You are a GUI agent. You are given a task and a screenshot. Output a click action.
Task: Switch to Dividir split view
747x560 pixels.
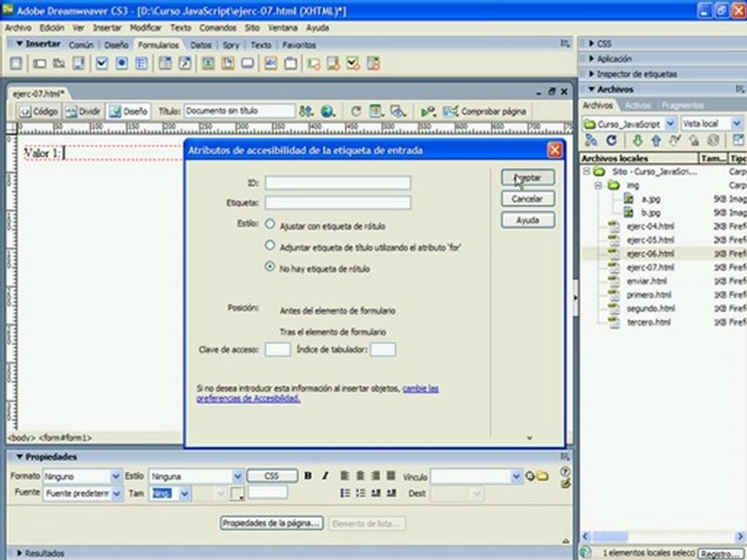click(x=83, y=111)
